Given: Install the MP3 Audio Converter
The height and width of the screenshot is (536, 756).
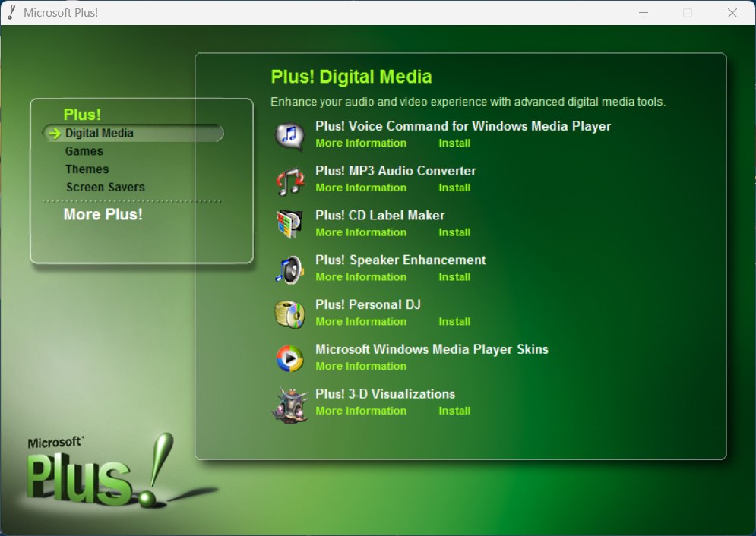Looking at the screenshot, I should [x=454, y=188].
